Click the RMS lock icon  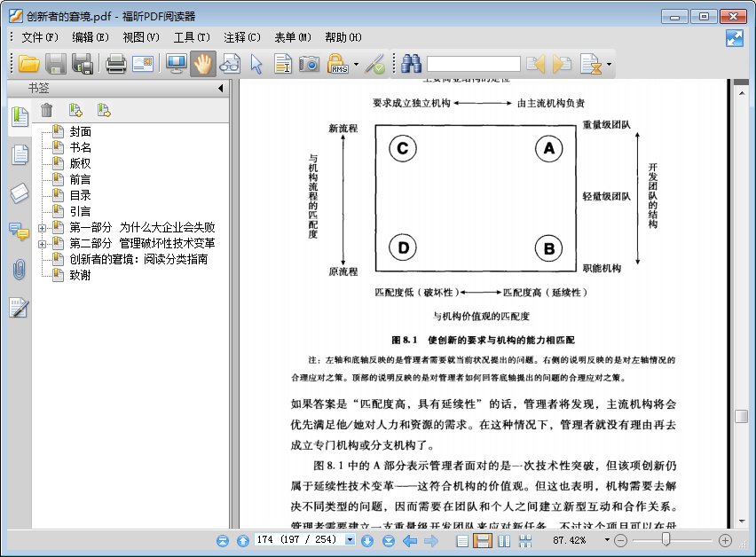point(338,64)
